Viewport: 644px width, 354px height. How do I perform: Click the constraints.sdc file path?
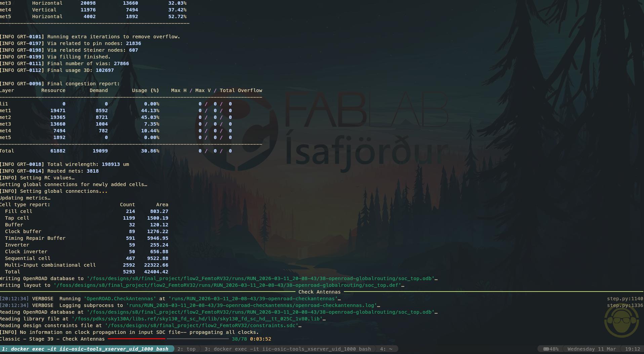click(200, 325)
